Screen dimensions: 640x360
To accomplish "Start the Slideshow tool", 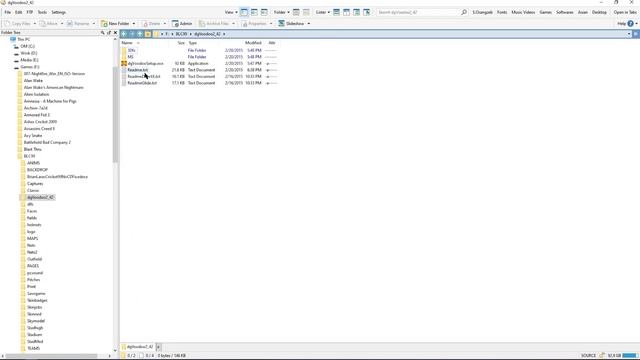I will (x=291, y=24).
